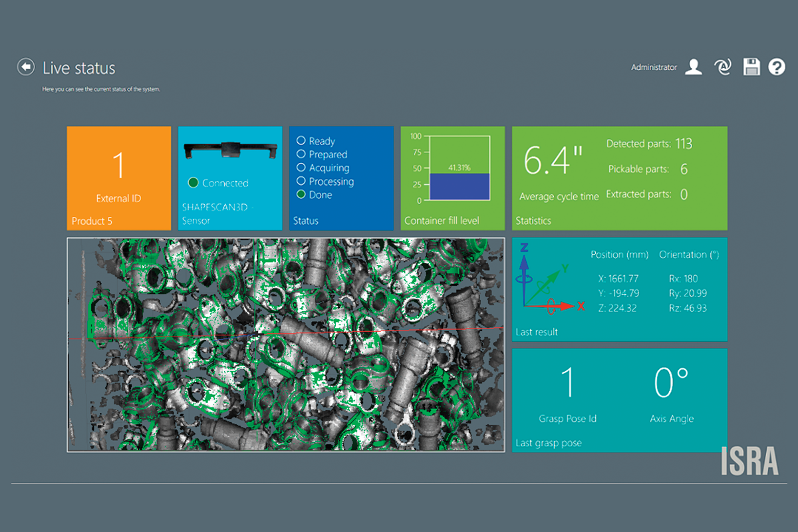Open the orange Product 5 External ID tile
Viewport: 798px width, 532px height.
tap(119, 178)
